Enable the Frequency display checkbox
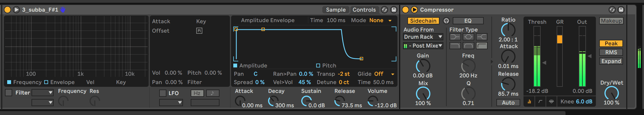This screenshot has height=115, width=644. click(9, 82)
